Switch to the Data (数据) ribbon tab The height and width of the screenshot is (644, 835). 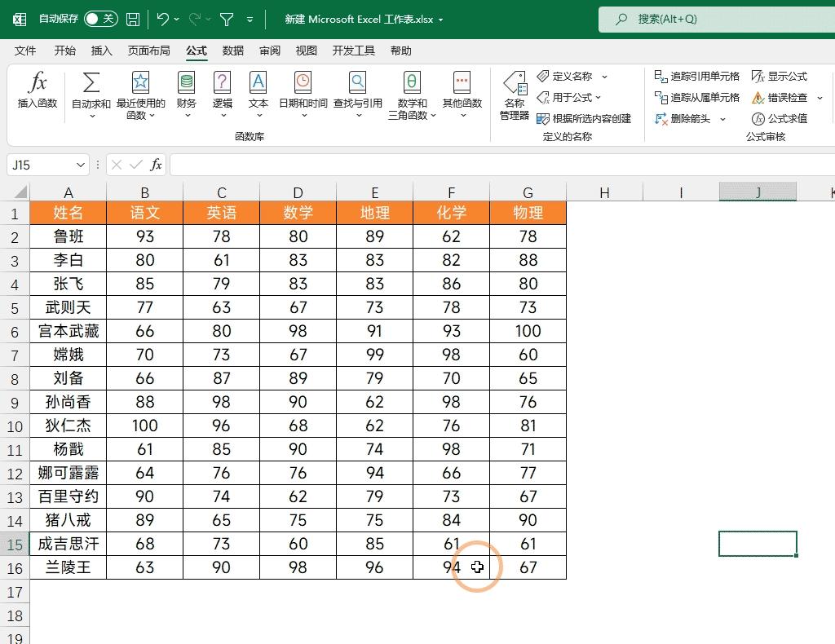coord(232,51)
